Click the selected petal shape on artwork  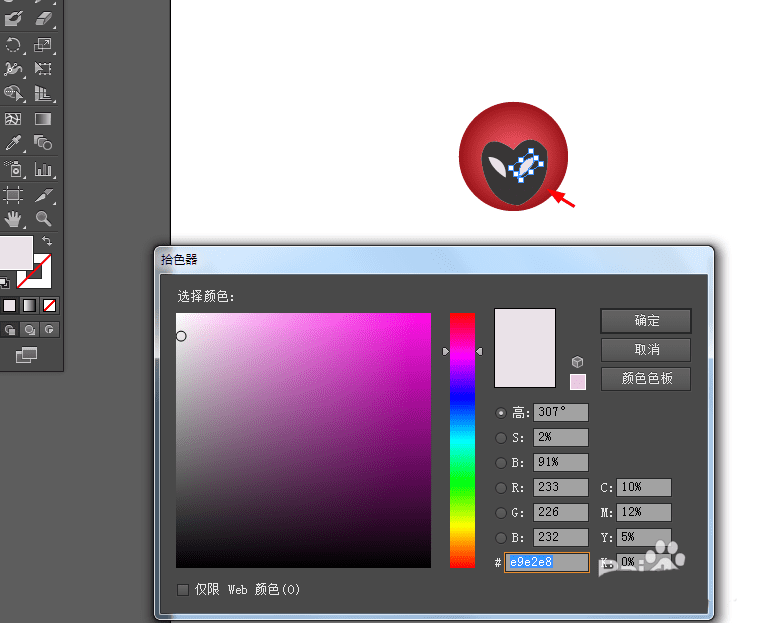tap(527, 164)
